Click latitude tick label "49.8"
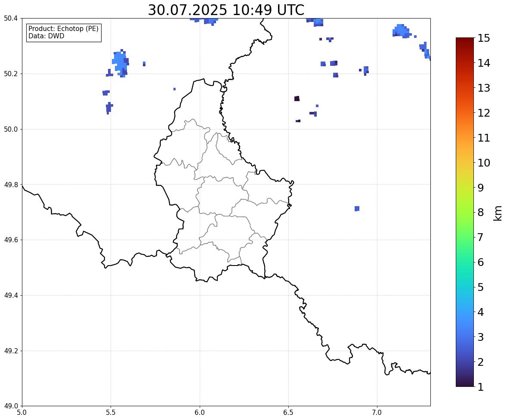The height and width of the screenshot is (420, 507). coord(11,185)
